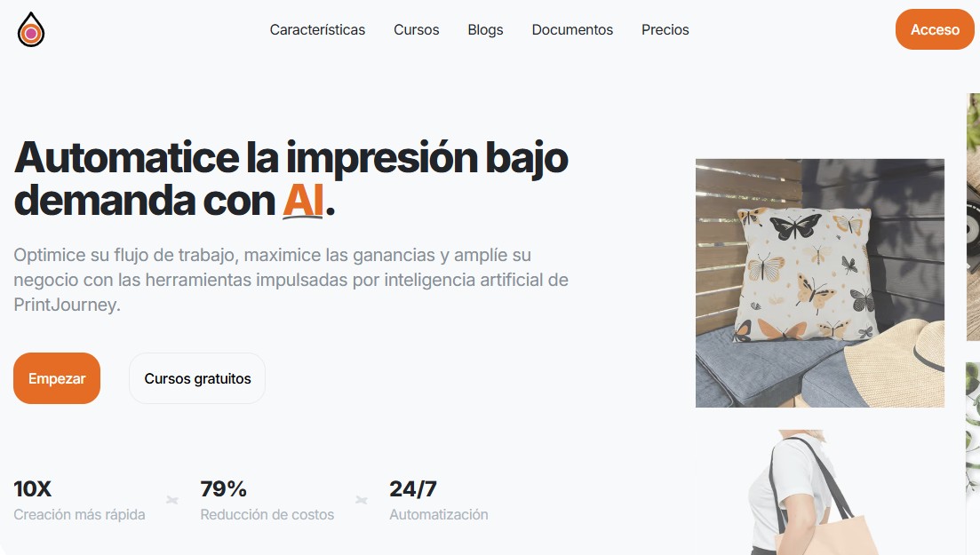This screenshot has width=980, height=555.
Task: Click the 10X Creación más rápida stat
Action: 79,500
